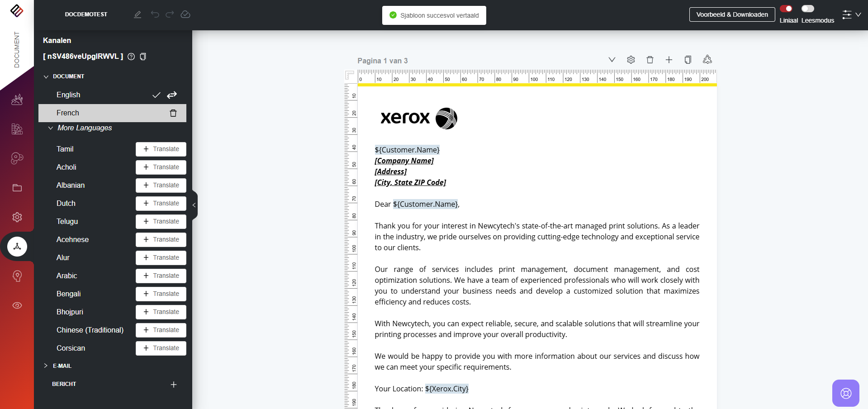Click the swap arrows beside English
Screen dimensions: 868x409
click(172, 95)
